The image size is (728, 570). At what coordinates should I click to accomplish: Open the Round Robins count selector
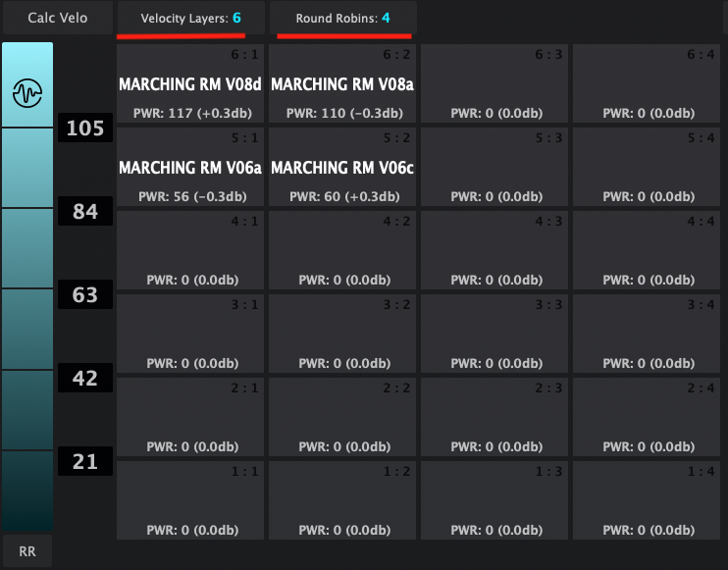(343, 18)
